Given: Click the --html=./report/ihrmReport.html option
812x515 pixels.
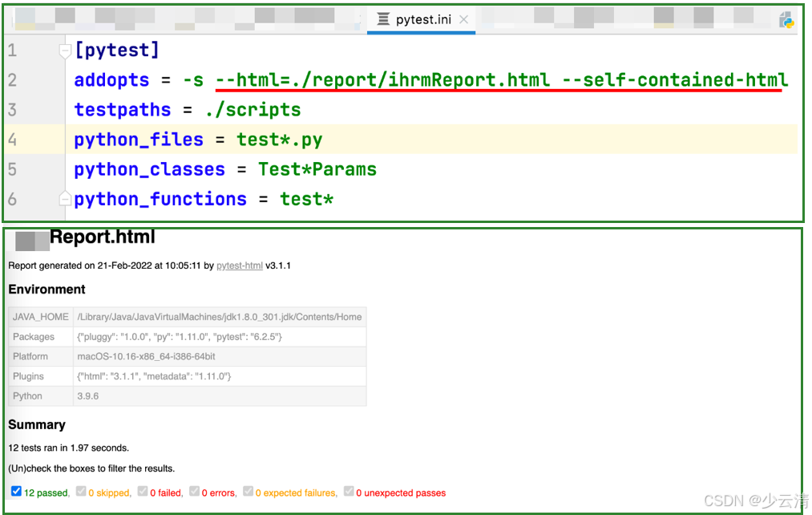Looking at the screenshot, I should tap(382, 79).
